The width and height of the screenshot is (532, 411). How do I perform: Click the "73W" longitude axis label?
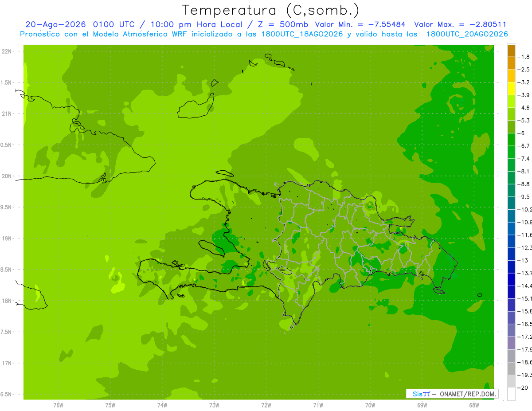pyautogui.click(x=214, y=405)
